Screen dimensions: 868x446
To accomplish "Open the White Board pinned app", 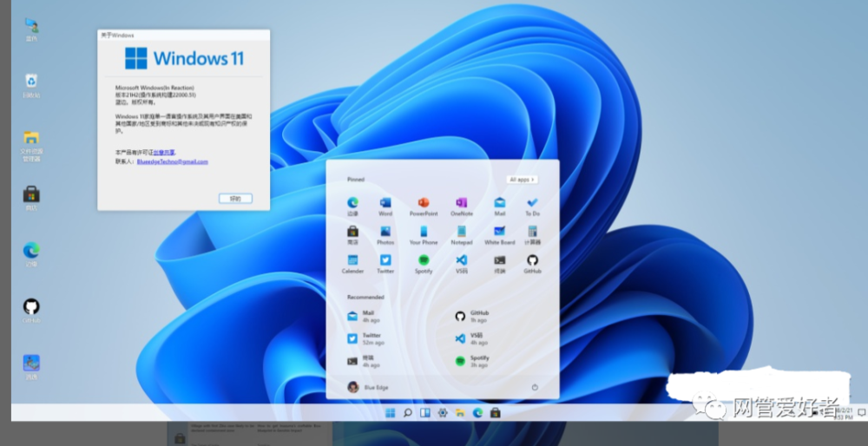I will coord(499,233).
